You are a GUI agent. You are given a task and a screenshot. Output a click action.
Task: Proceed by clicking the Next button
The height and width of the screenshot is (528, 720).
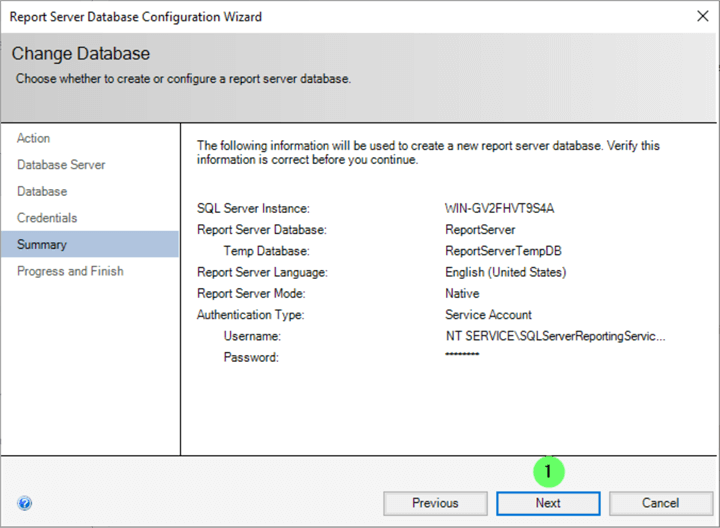[548, 503]
